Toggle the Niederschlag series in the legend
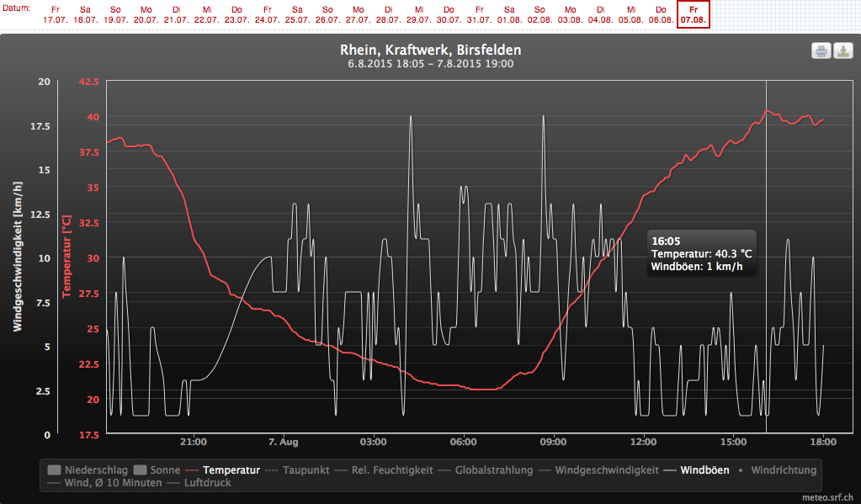861x504 pixels. [88, 470]
